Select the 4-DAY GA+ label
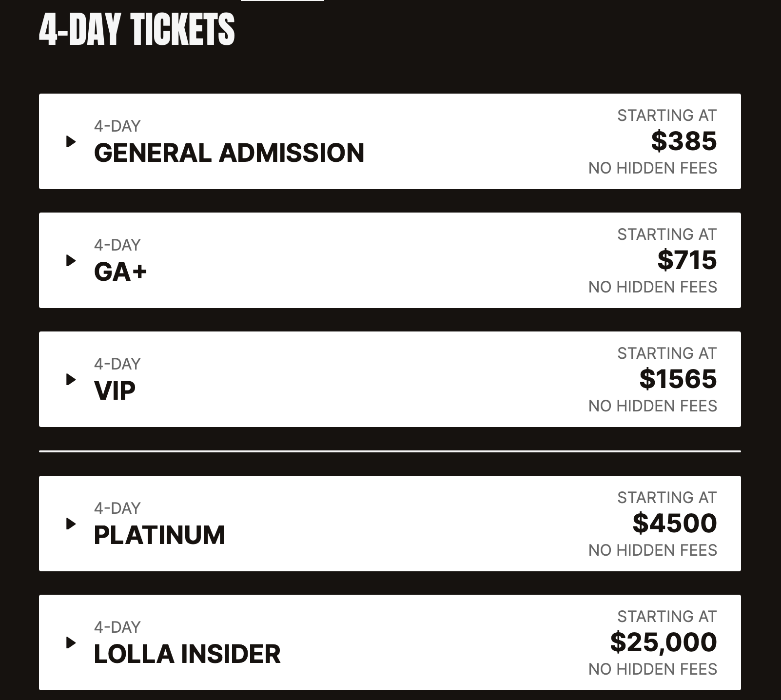Viewport: 781px width, 700px height. click(x=118, y=271)
